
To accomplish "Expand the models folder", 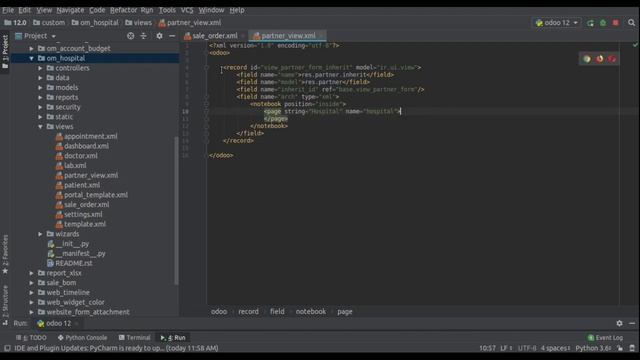I will click(40, 88).
